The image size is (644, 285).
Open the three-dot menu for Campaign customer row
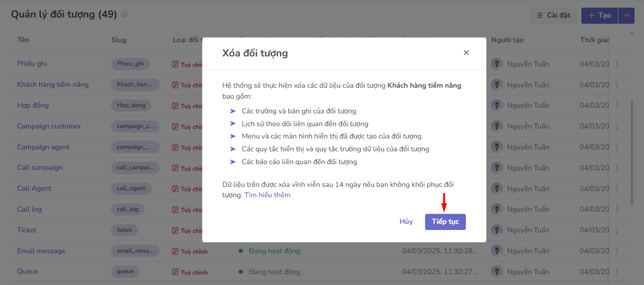click(x=617, y=126)
